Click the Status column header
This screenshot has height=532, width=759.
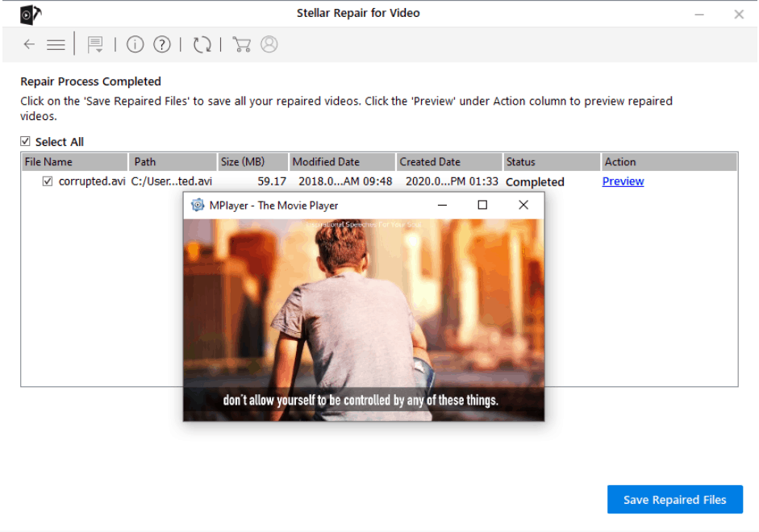(x=550, y=162)
